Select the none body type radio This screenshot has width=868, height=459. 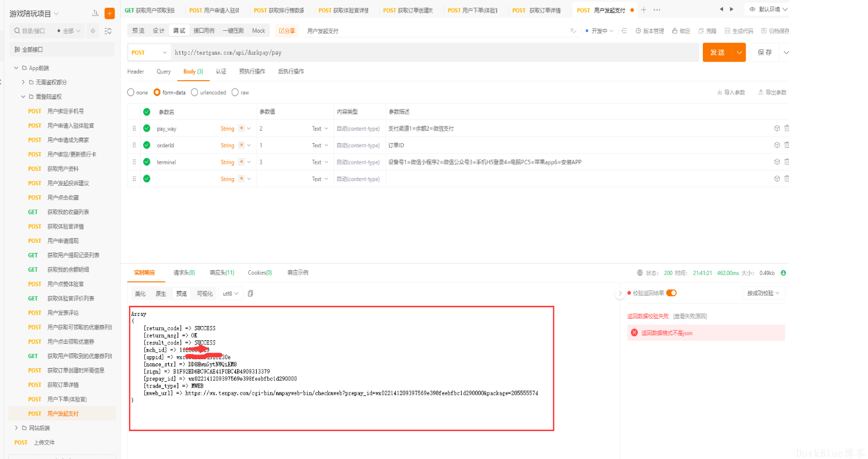tap(131, 93)
